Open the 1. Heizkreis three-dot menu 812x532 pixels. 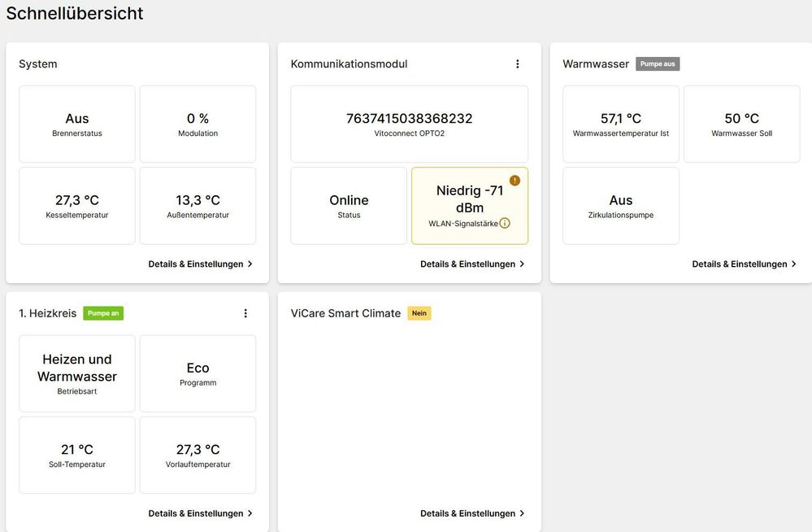pos(245,313)
